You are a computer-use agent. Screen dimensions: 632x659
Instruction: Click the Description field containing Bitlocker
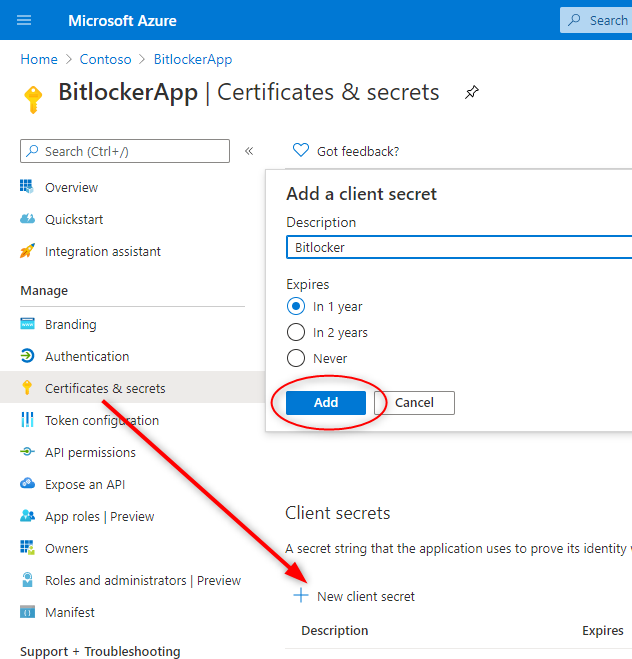point(459,247)
